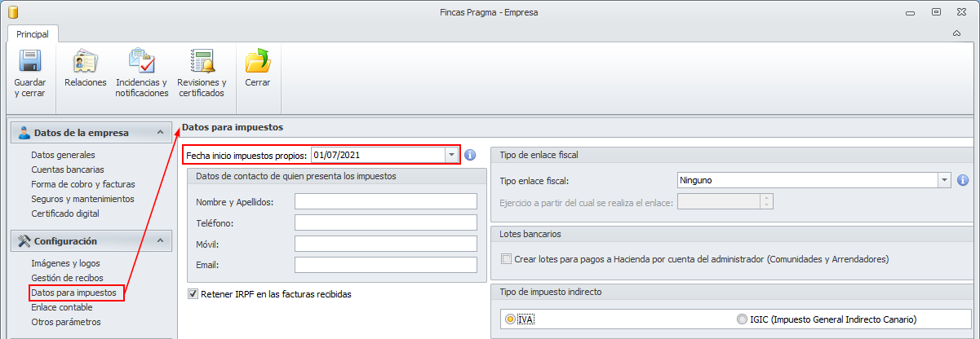Open the Relaciones ribbon icon
Screen dimensions: 980x339
pyautogui.click(x=86, y=63)
